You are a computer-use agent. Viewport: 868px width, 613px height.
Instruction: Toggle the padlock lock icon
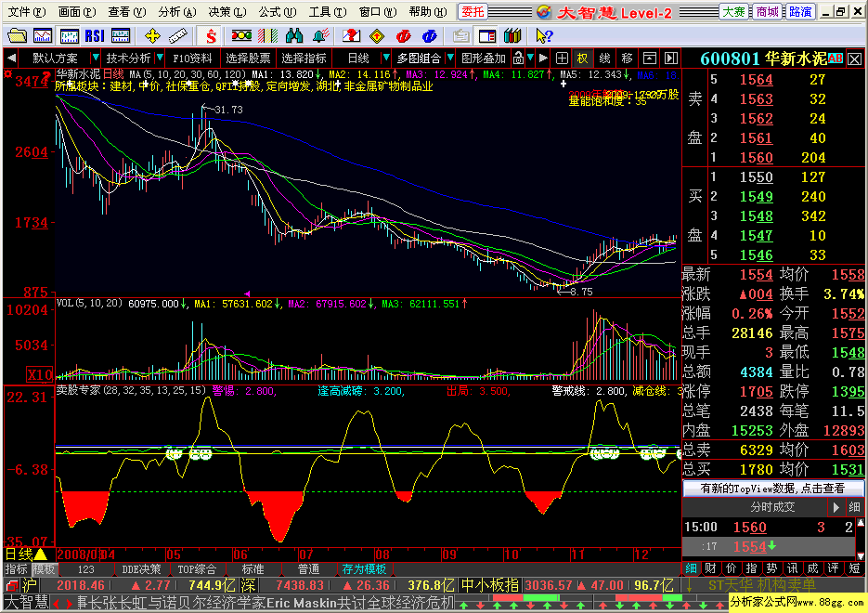click(518, 58)
